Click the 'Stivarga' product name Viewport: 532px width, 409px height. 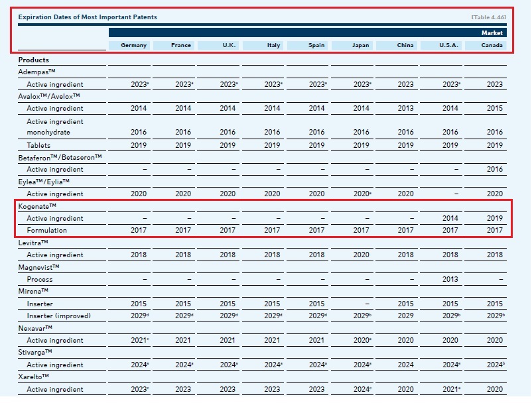tap(35, 353)
